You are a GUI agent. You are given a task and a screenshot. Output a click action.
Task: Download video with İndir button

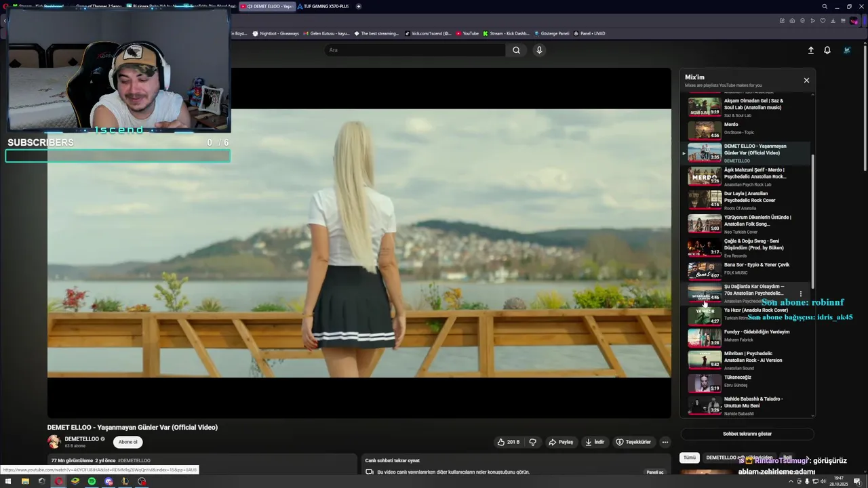595,442
